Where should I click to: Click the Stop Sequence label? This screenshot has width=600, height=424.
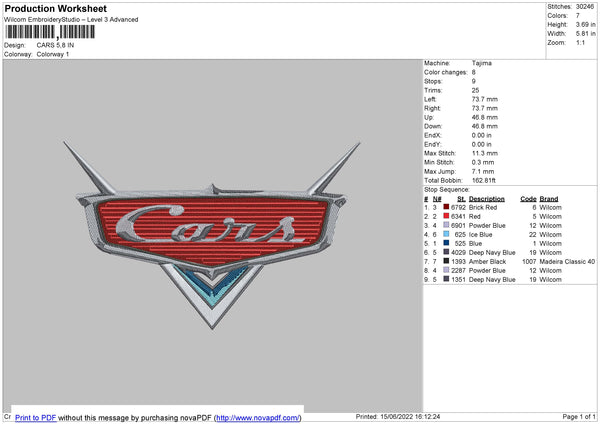446,188
